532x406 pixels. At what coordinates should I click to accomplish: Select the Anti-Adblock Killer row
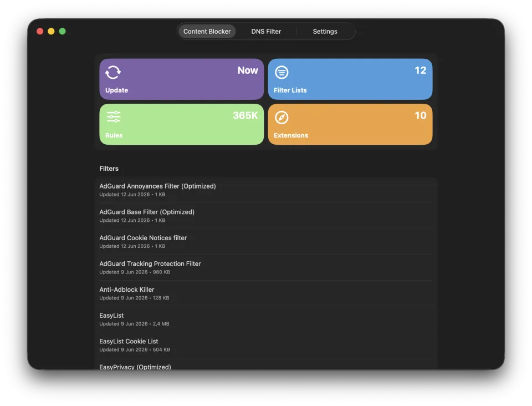point(266,293)
